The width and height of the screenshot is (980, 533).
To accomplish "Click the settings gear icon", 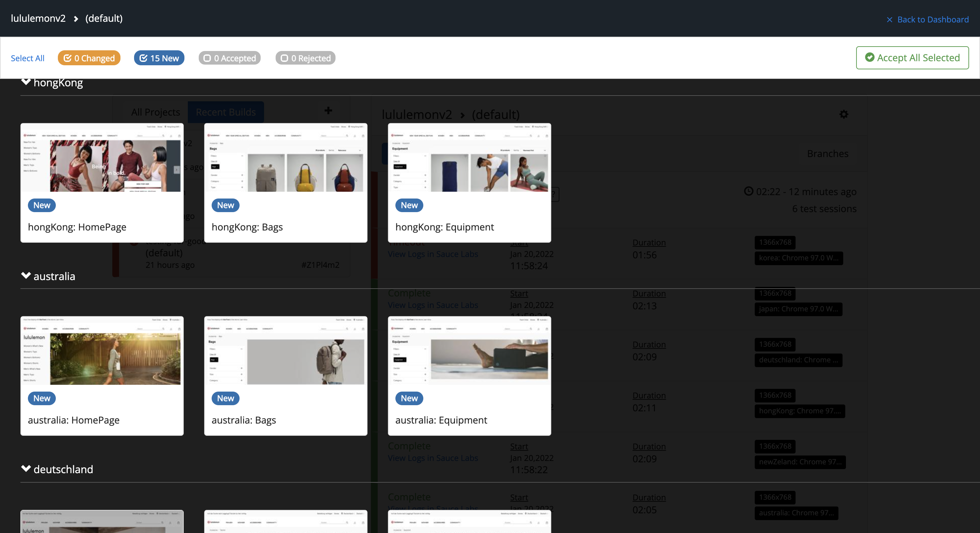I will pyautogui.click(x=844, y=114).
